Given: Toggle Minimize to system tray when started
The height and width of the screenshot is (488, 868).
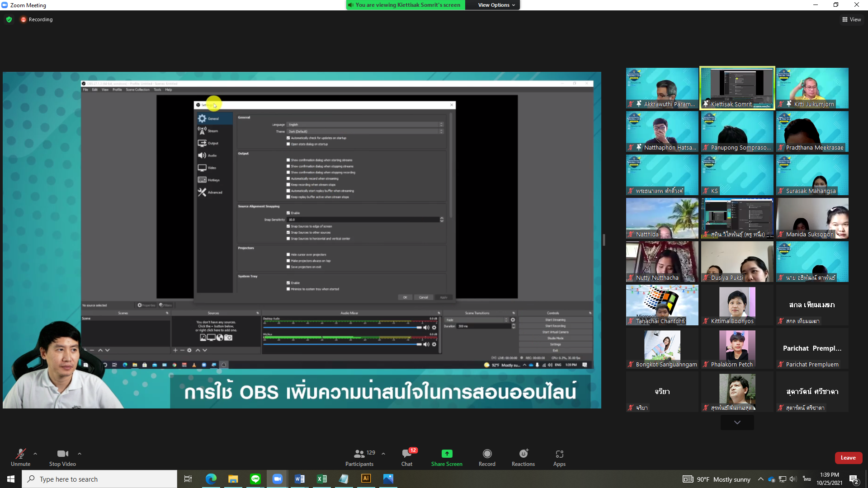Looking at the screenshot, I should click(288, 289).
